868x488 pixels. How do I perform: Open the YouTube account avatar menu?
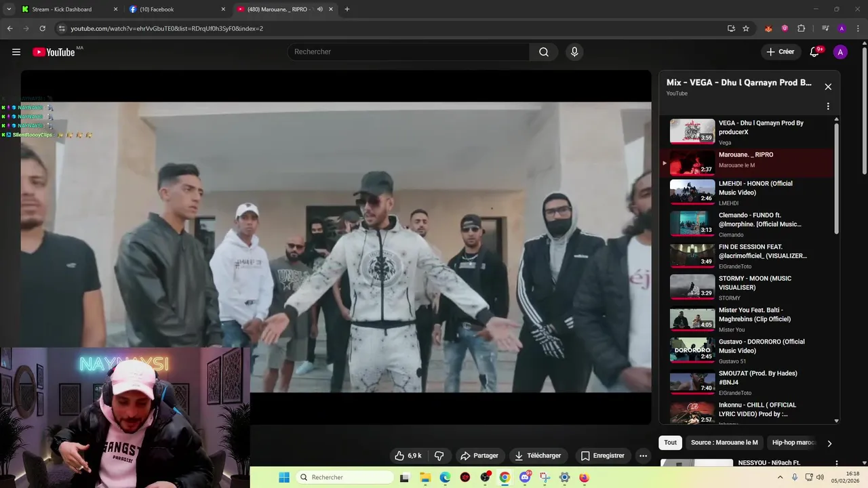[840, 52]
